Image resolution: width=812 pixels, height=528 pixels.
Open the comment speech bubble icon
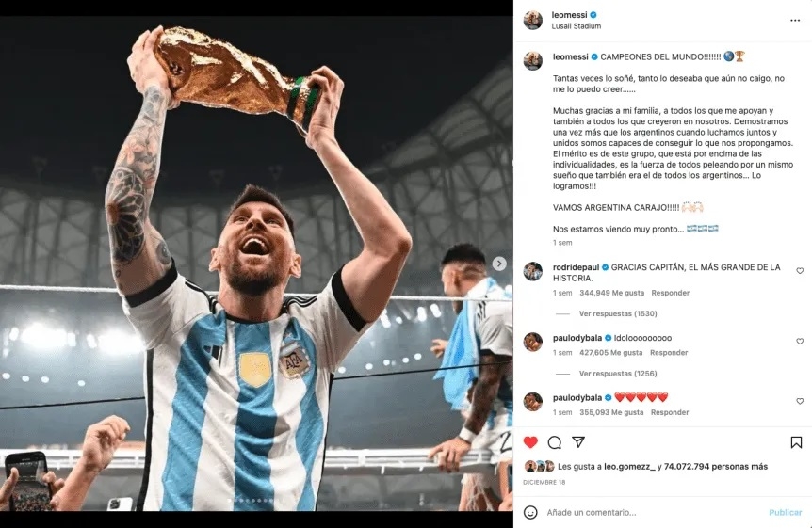tap(555, 442)
